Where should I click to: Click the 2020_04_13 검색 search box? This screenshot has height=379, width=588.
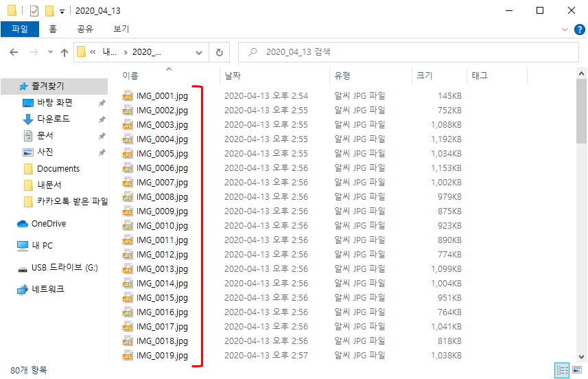(408, 52)
